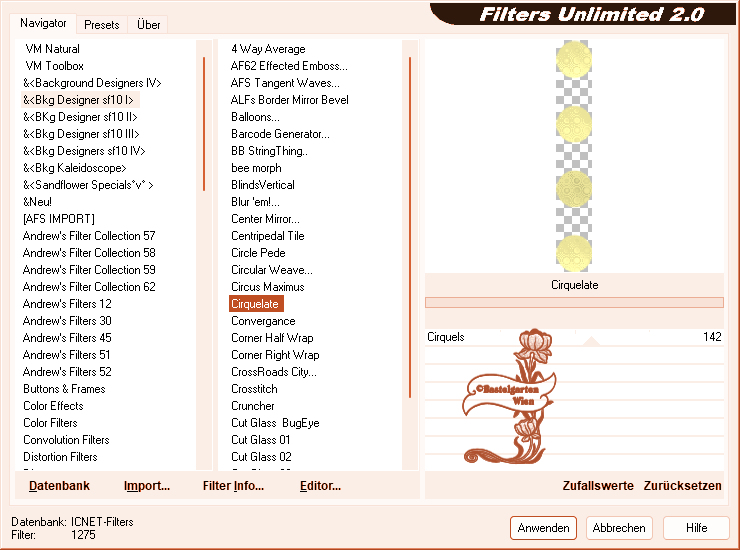Click the Cirquelate preview thumbnail

(574, 156)
